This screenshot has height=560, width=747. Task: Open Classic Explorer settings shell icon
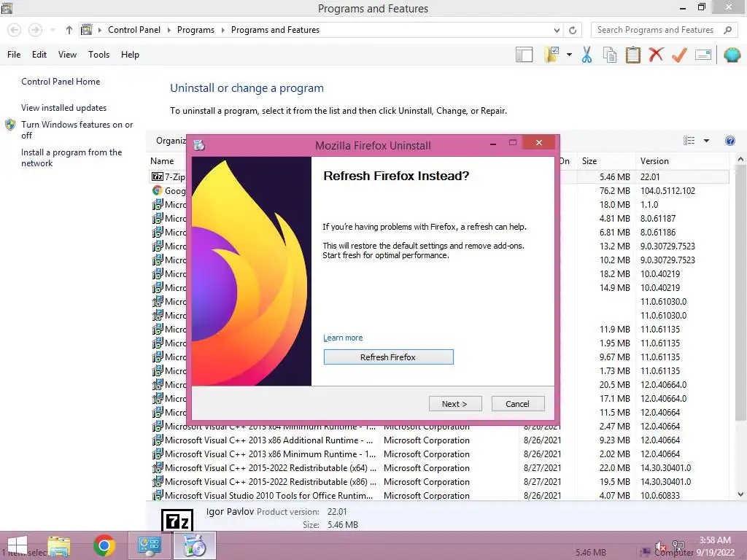pyautogui.click(x=732, y=55)
